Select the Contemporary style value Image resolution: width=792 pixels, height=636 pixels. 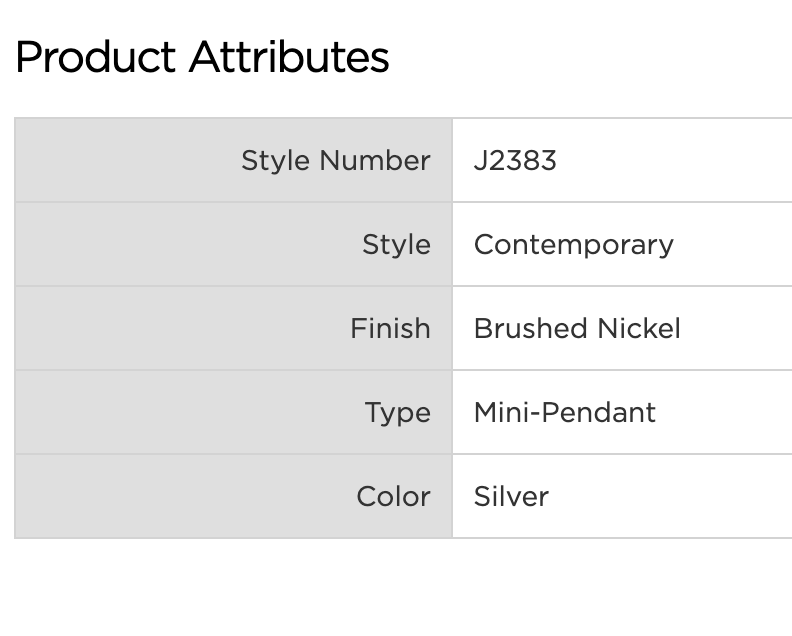click(573, 244)
